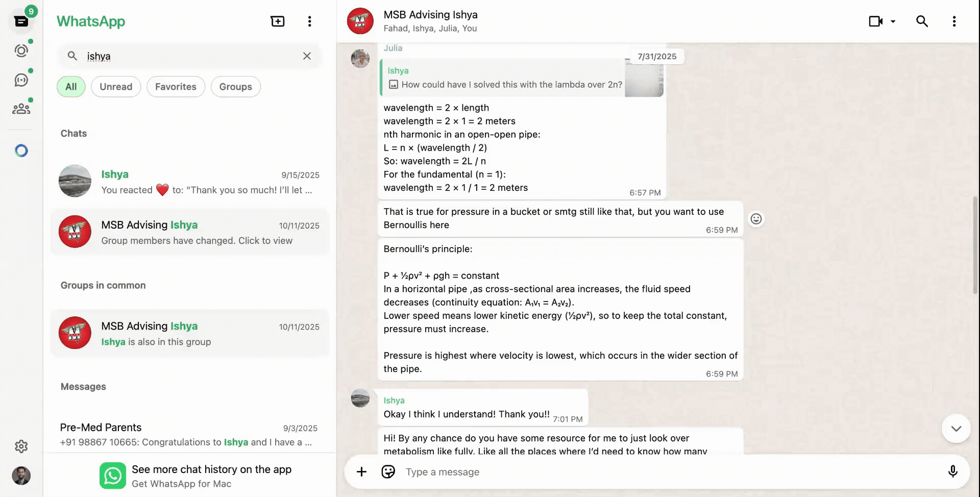The width and height of the screenshot is (980, 497).
Task: Open emoji and sticker picker
Action: [x=388, y=472]
